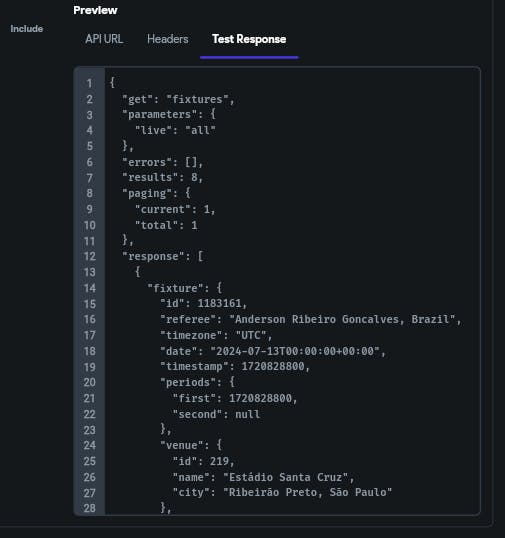Screen dimensions: 505x538
Task: Click the Include label on the left
Action: (x=27, y=29)
